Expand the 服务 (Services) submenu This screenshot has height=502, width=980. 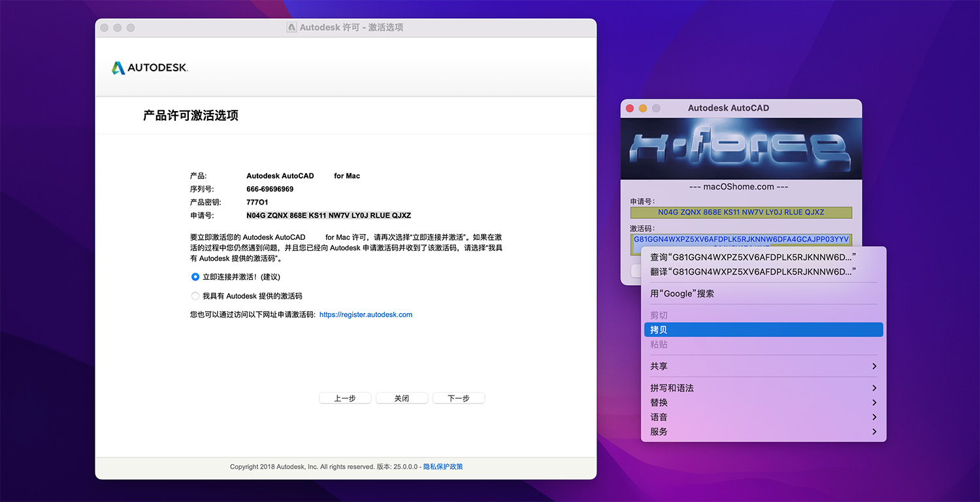tap(763, 431)
